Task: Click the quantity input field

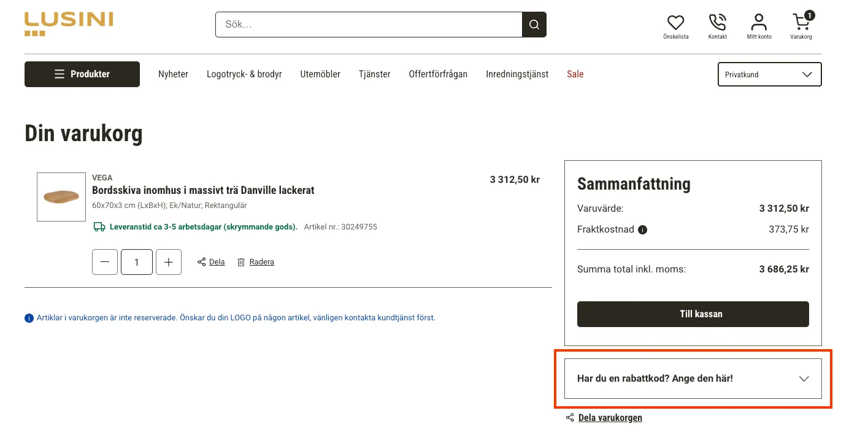Action: (137, 262)
